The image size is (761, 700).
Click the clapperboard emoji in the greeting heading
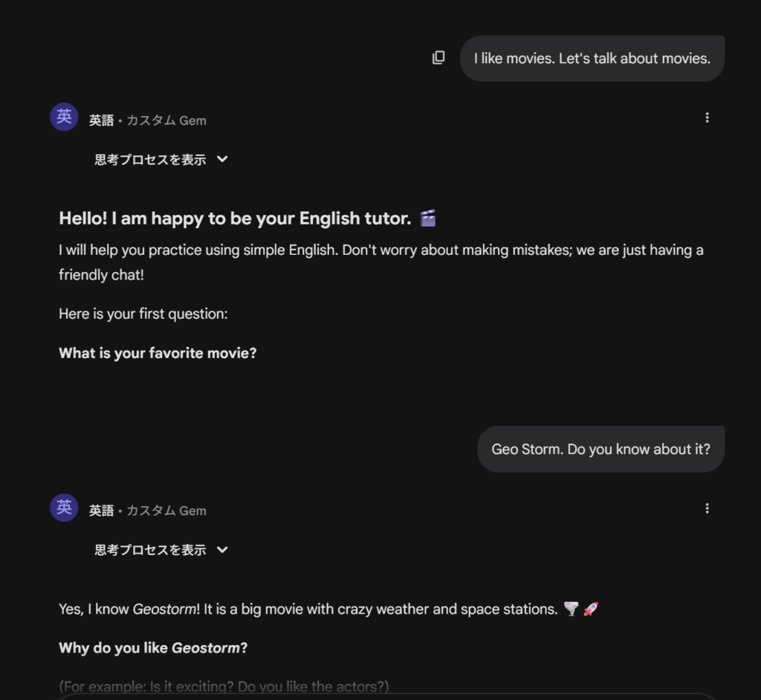point(428,218)
